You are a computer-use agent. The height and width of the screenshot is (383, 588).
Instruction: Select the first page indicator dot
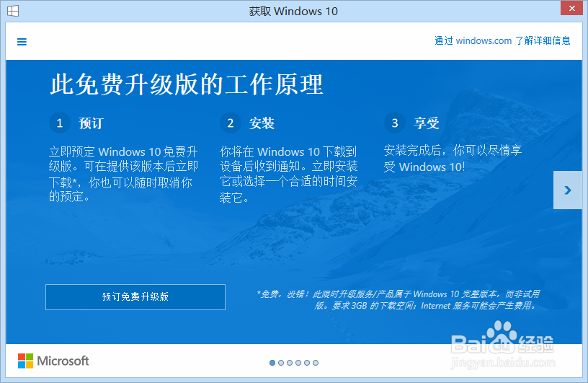pos(272,363)
